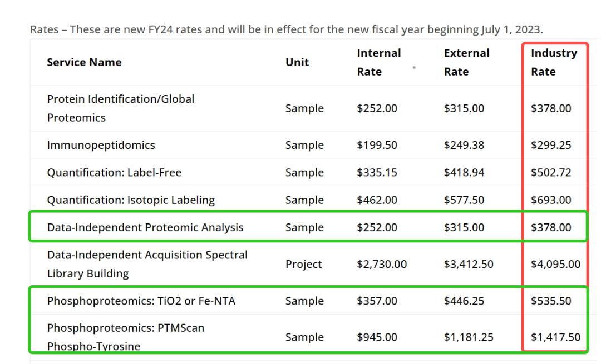Select Protein Identification/Global Proteomics service name

pyautogui.click(x=120, y=108)
